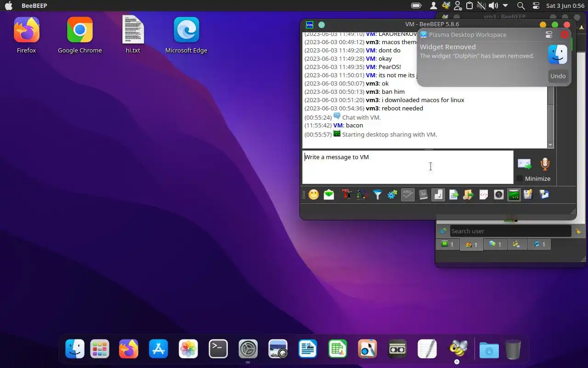Click the send folder icon in chat toolbar
The image size is (588, 368).
click(468, 195)
